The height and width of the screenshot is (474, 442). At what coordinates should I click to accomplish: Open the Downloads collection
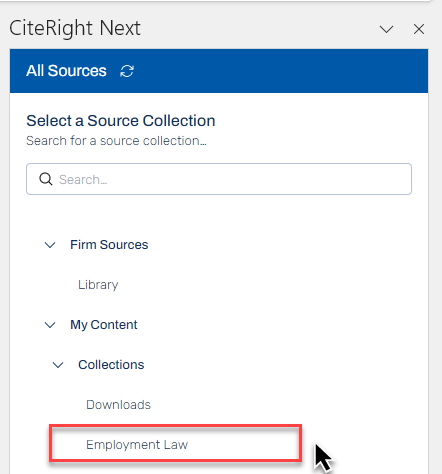(x=118, y=405)
